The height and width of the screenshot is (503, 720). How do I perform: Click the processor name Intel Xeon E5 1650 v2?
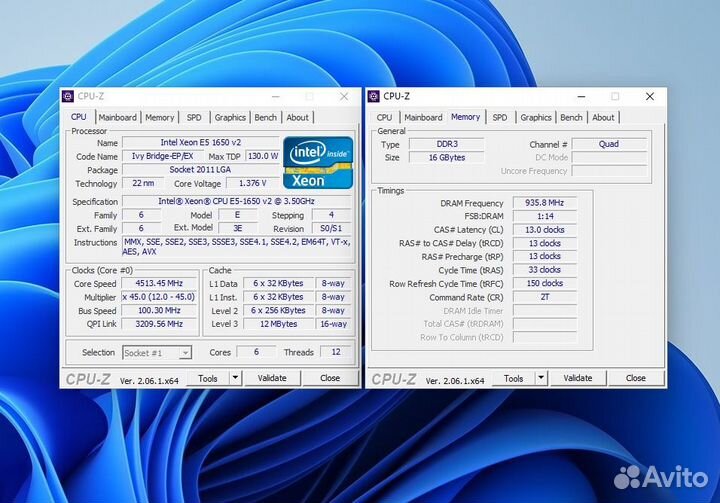[201, 143]
